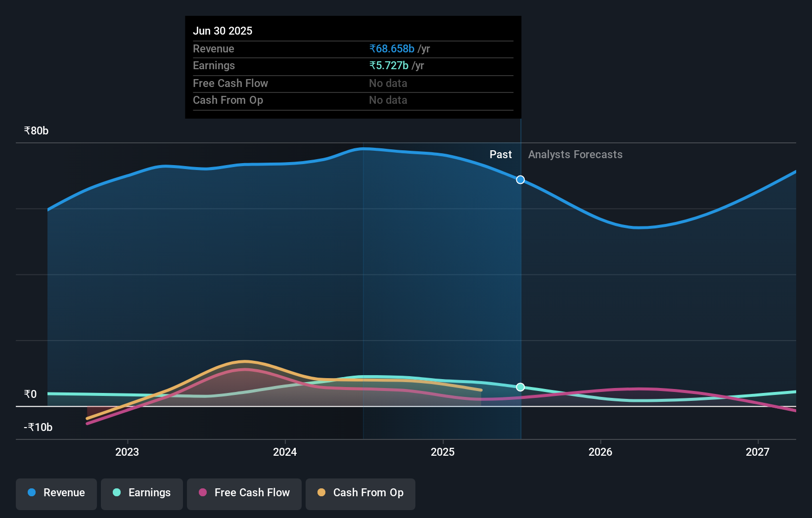Select the teal earnings data point marker
This screenshot has width=812, height=518.
pos(520,388)
